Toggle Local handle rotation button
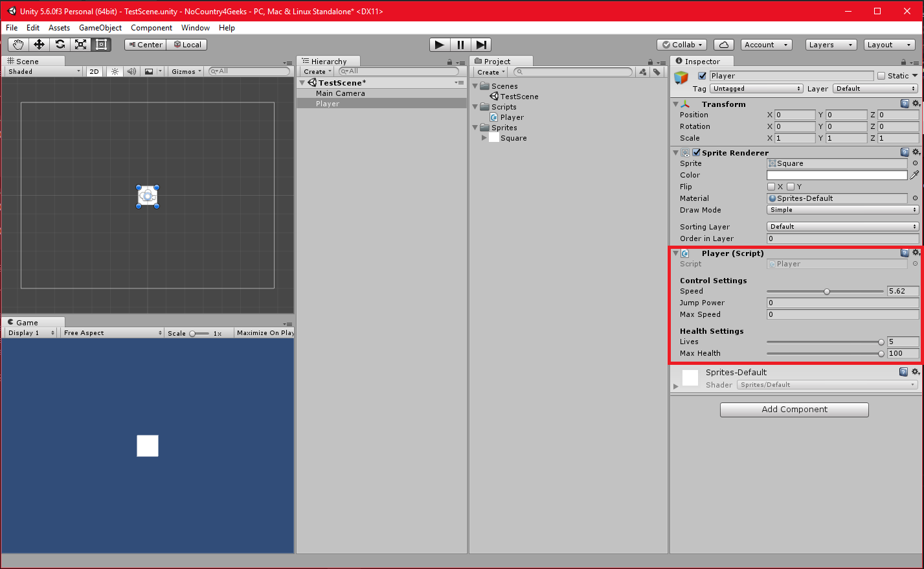 187,45
